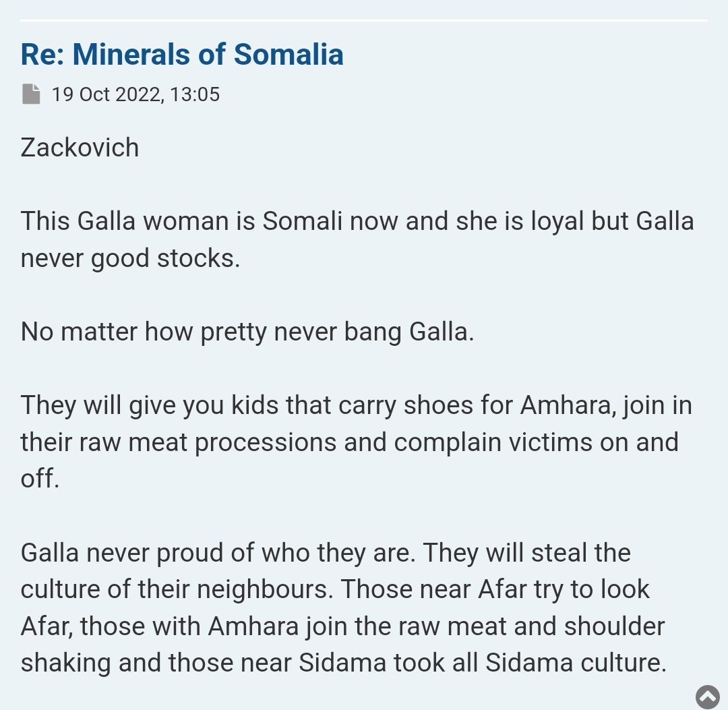The width and height of the screenshot is (728, 710).
Task: Click the word "shaking" on the final line
Action: [65, 663]
